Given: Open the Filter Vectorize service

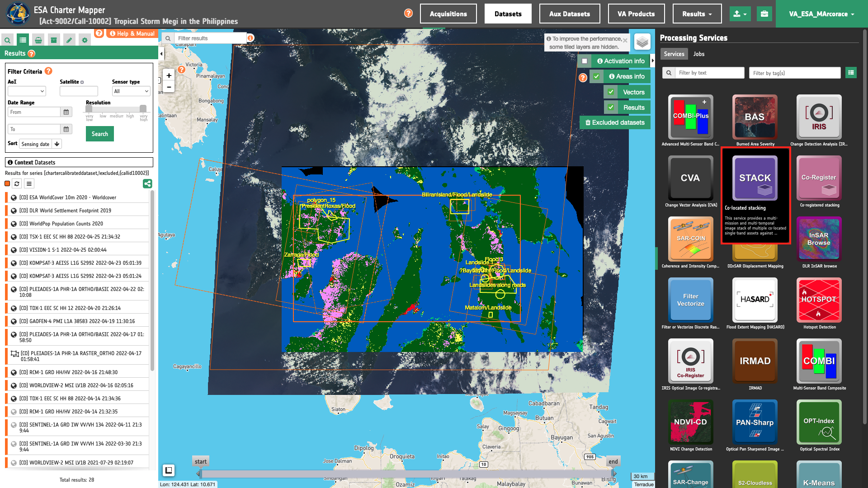Looking at the screenshot, I should 690,300.
